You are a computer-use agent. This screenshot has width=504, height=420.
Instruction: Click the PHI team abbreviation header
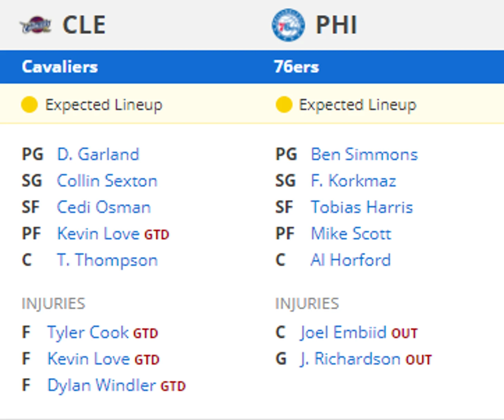[x=337, y=25]
